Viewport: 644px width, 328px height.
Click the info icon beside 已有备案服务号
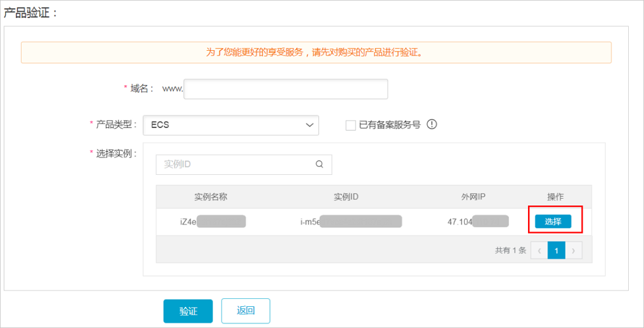click(x=432, y=125)
